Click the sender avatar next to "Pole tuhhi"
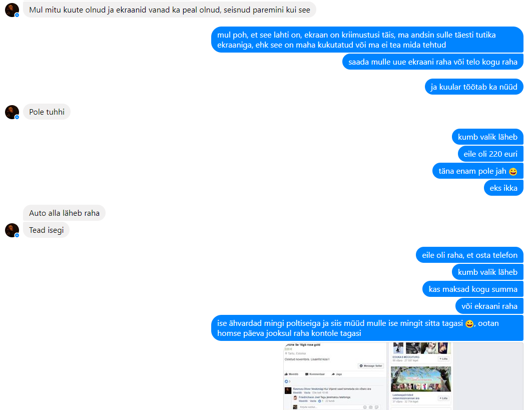 12,112
